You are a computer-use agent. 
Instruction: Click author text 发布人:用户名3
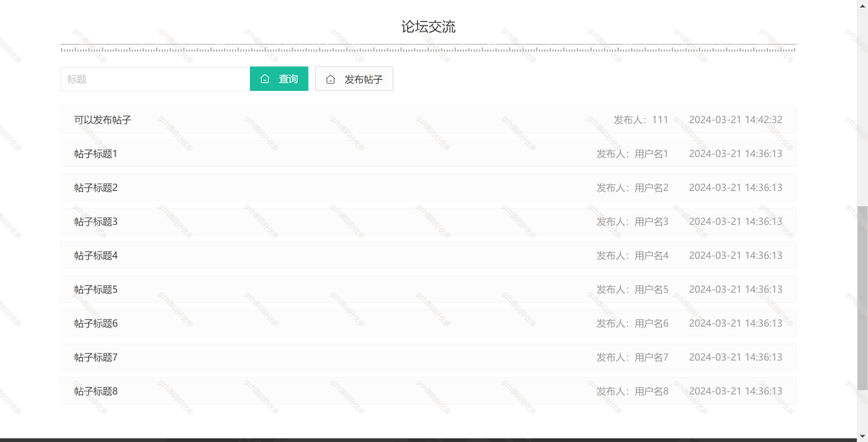pyautogui.click(x=632, y=221)
